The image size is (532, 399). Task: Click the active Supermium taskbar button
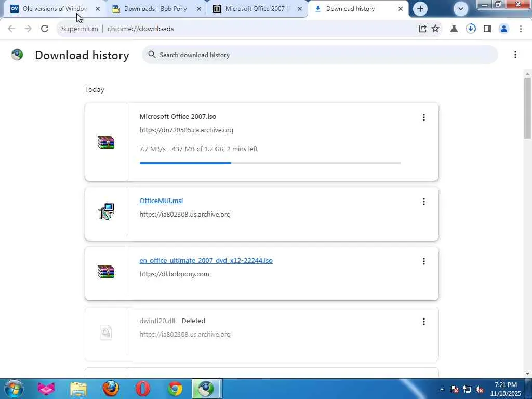pos(206,389)
